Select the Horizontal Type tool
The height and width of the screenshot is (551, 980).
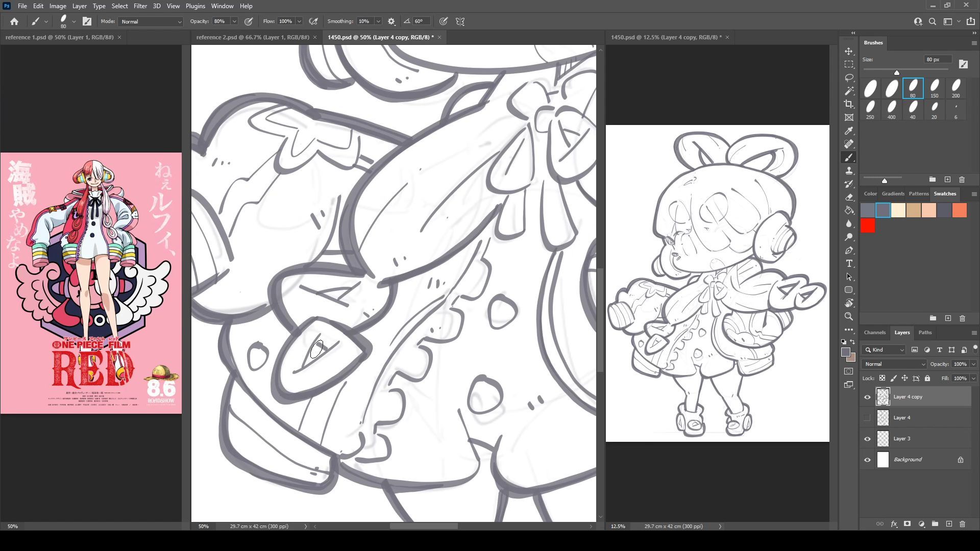coord(849,264)
